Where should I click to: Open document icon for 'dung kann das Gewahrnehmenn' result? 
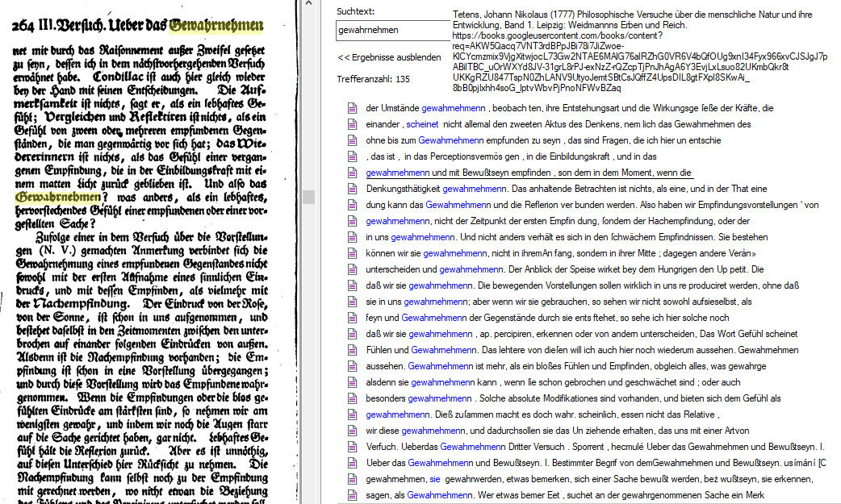pos(352,205)
